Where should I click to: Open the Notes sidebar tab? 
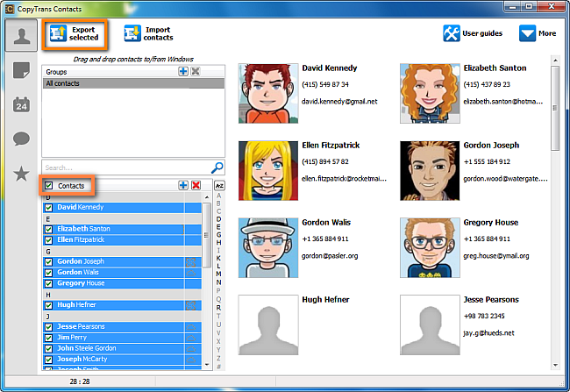tap(21, 70)
